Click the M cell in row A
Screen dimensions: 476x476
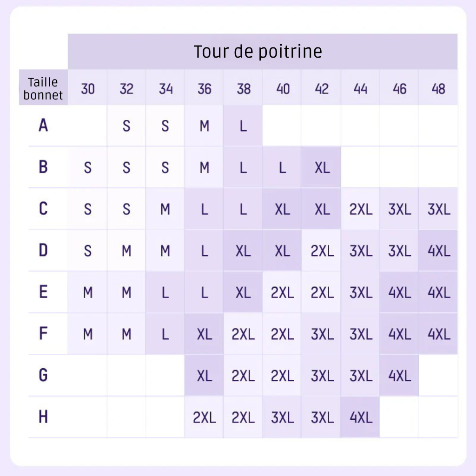click(204, 126)
